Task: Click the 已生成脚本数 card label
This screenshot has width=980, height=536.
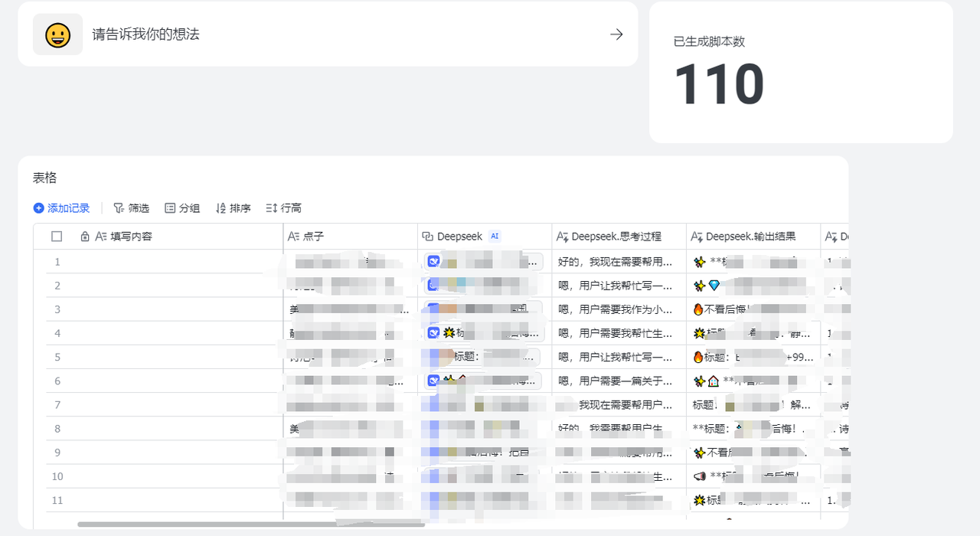Action: [709, 41]
